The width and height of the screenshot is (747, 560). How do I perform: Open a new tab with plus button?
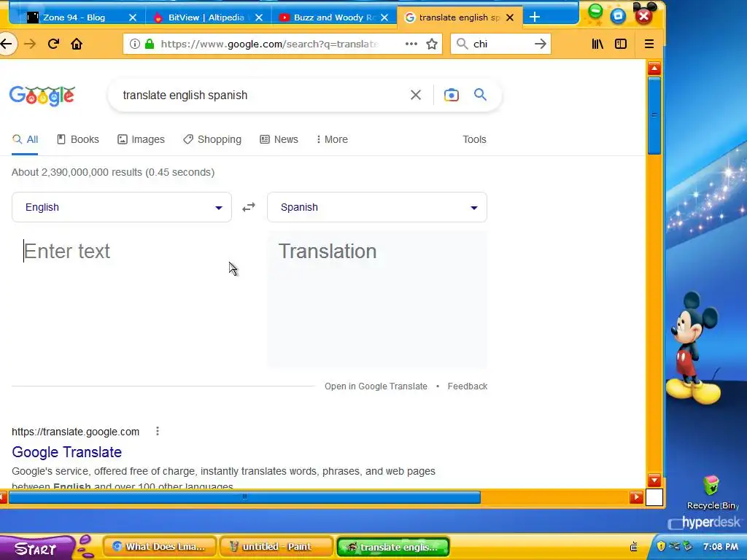[x=535, y=17]
